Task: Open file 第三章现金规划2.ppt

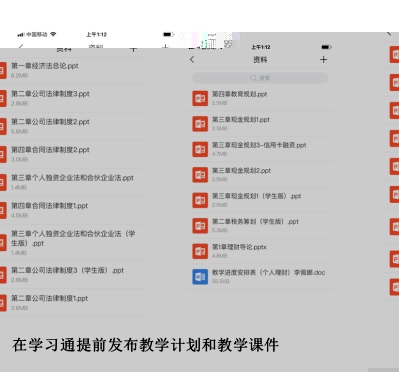Action: coord(242,171)
